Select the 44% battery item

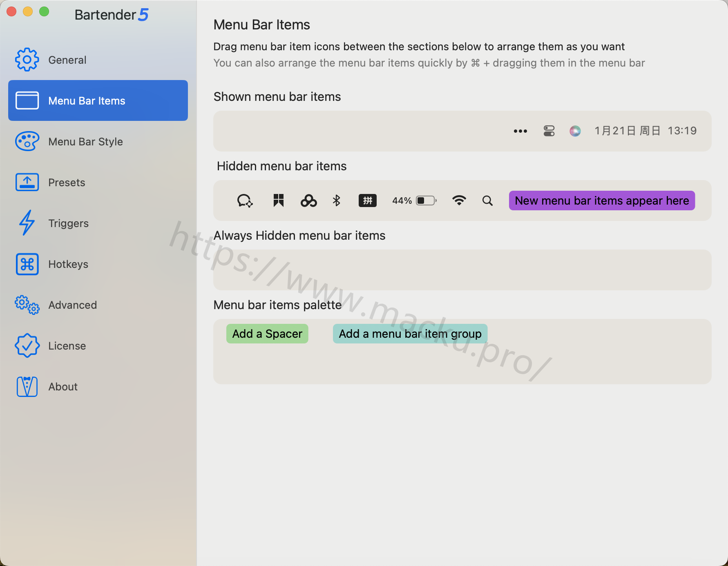(x=414, y=201)
